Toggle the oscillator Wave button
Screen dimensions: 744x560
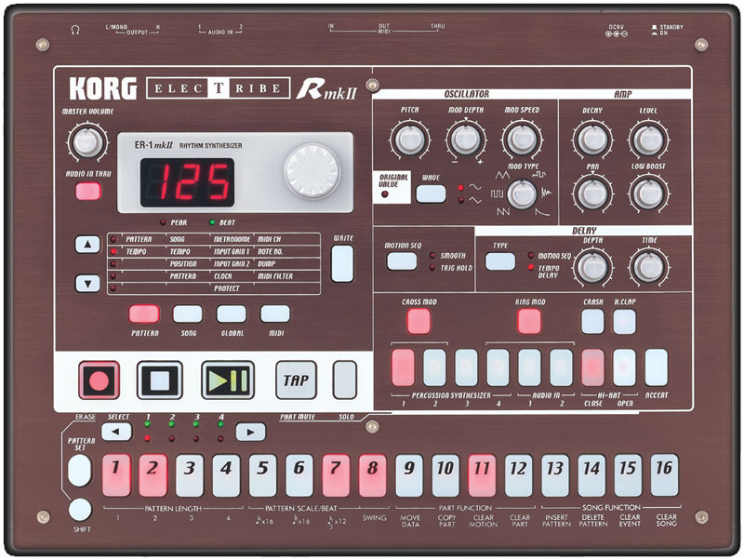point(431,193)
